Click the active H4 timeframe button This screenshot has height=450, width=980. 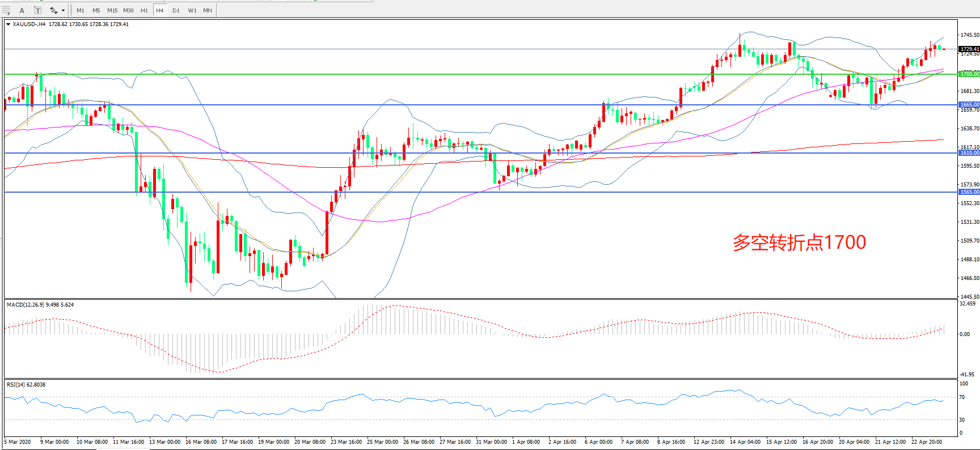tap(160, 10)
